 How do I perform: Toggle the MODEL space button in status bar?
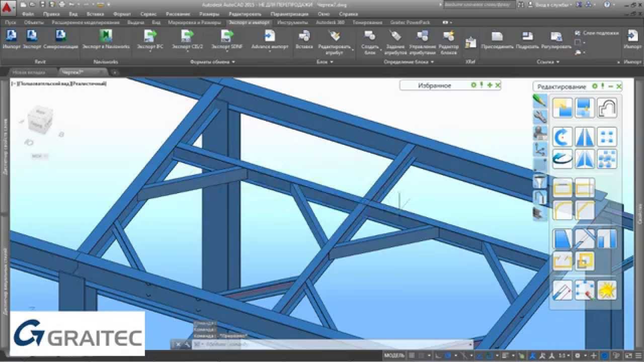[394, 355]
